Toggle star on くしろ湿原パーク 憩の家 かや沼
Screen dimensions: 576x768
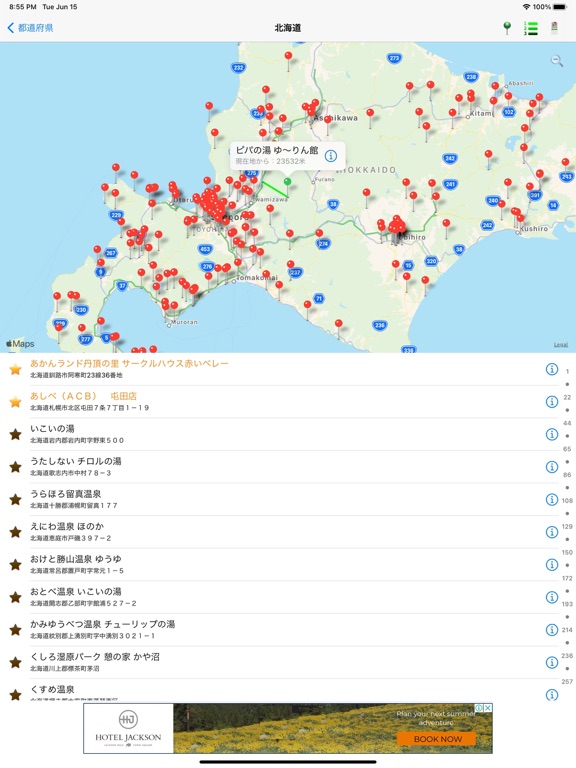[x=16, y=662]
